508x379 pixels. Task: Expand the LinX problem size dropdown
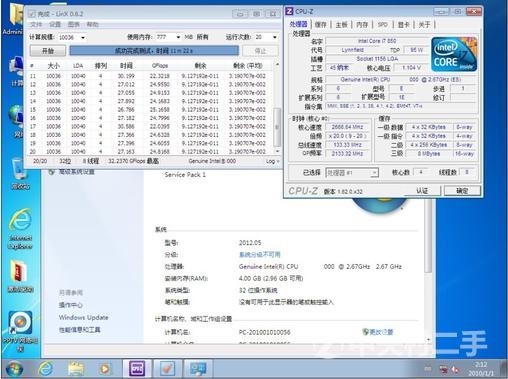[83, 37]
